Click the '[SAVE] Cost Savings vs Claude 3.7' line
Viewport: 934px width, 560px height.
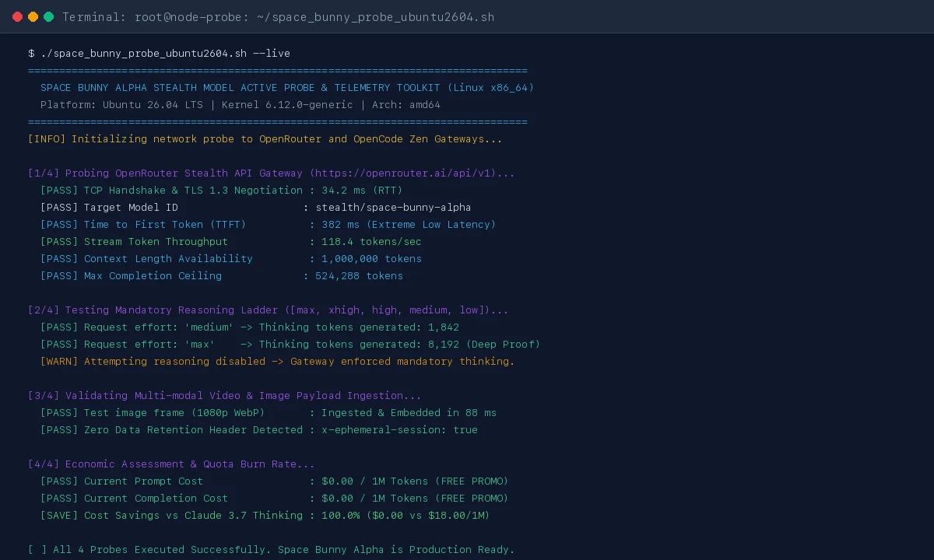coord(265,516)
